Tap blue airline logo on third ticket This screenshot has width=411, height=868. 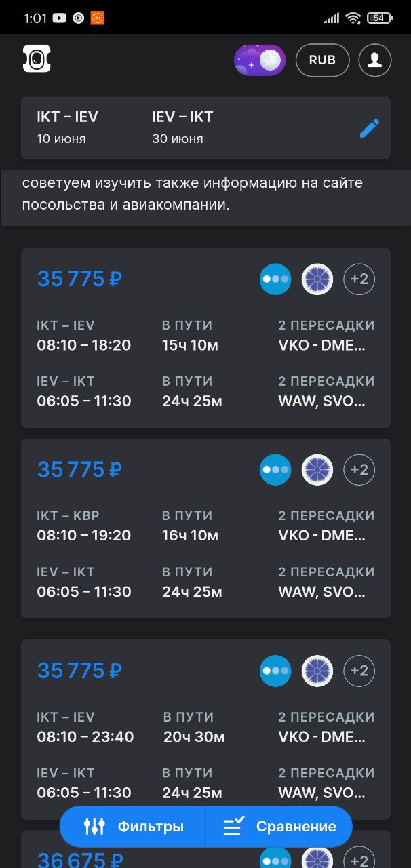275,671
